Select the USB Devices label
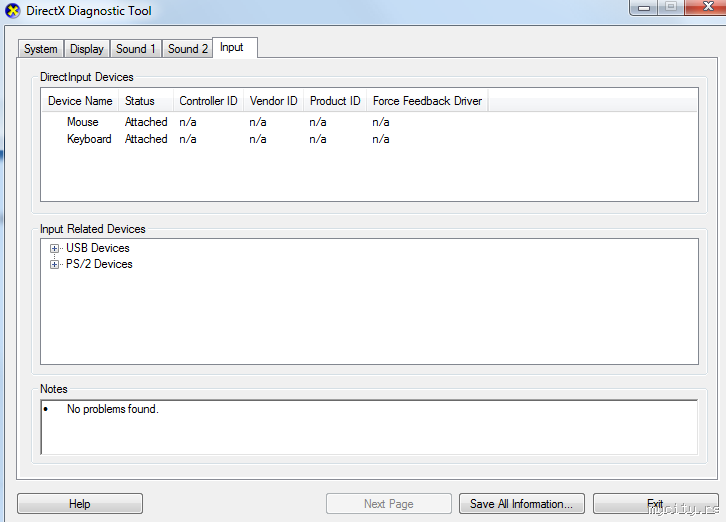The image size is (726, 522). point(98,248)
